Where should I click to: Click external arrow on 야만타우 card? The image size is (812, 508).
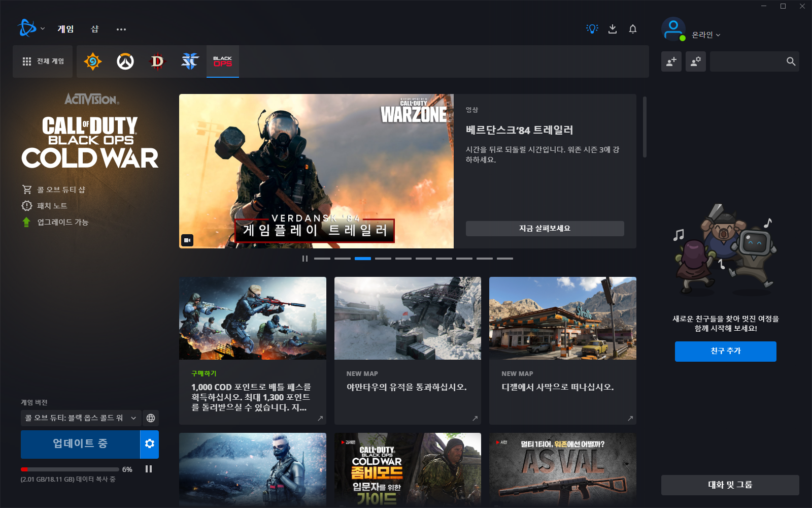tap(475, 419)
